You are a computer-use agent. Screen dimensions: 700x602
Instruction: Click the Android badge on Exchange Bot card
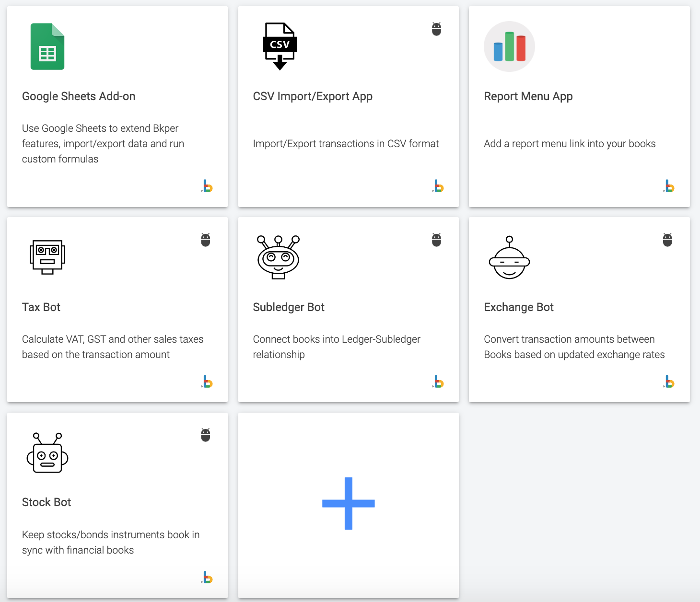(668, 240)
